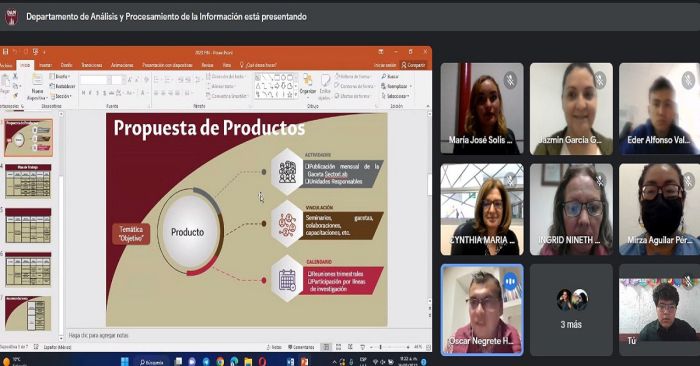Click the Restablecer button
The width and height of the screenshot is (700, 366).
tap(62, 86)
